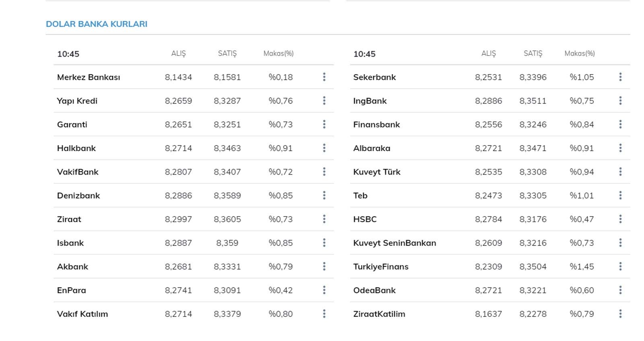The image size is (644, 341).
Task: Click the Makas(%) header in left table
Action: [x=279, y=54]
